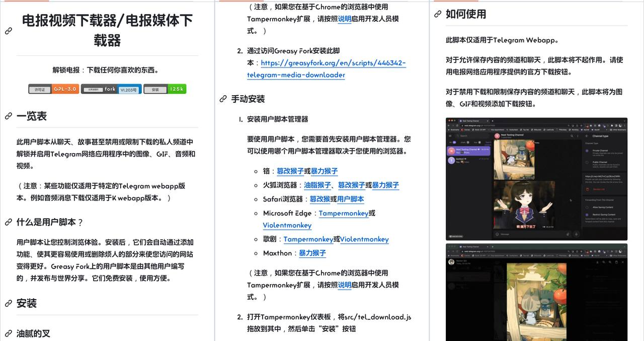This screenshot has height=341, width=644.
Task: Click the text 此脚本仅适用于Telegram Webapp。
Action: click(502, 40)
